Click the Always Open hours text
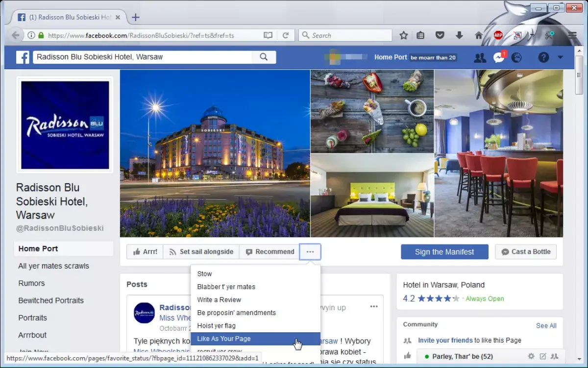Screen dimensions: 588x368 tap(485, 299)
